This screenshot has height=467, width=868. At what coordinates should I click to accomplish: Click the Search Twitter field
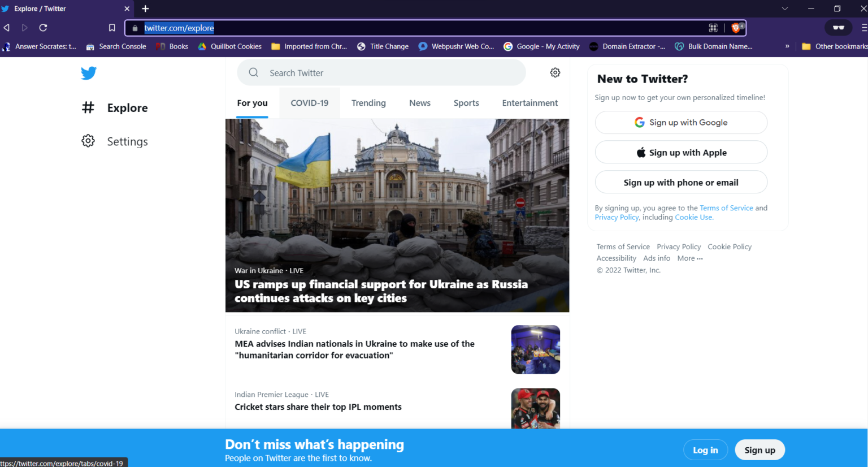tap(381, 72)
